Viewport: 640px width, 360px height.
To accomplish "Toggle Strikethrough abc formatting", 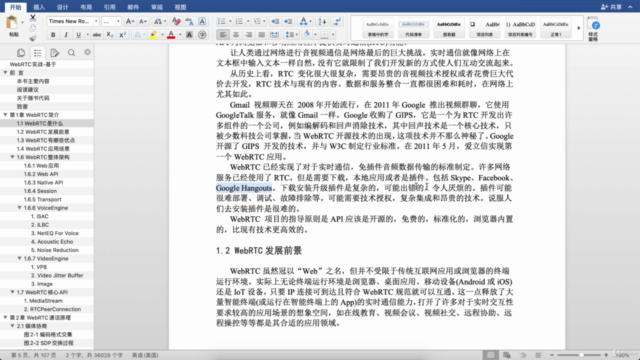I will point(96,35).
